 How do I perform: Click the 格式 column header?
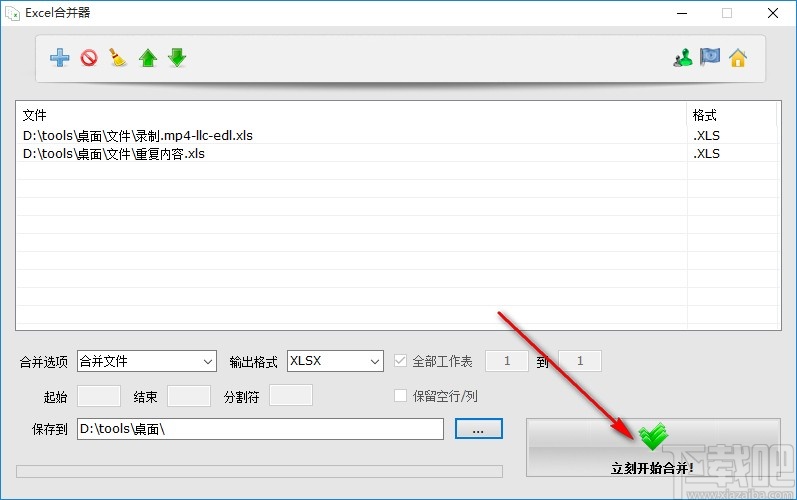click(x=732, y=115)
